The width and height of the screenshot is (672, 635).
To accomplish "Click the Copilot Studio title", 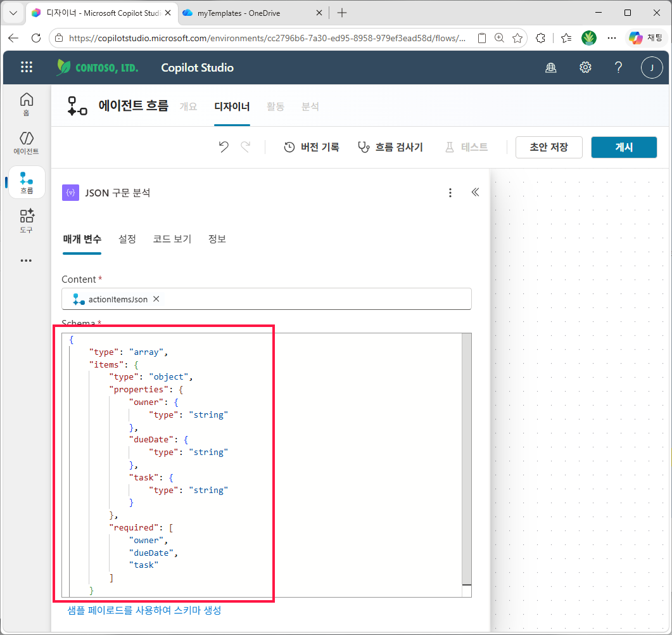I will click(x=197, y=68).
